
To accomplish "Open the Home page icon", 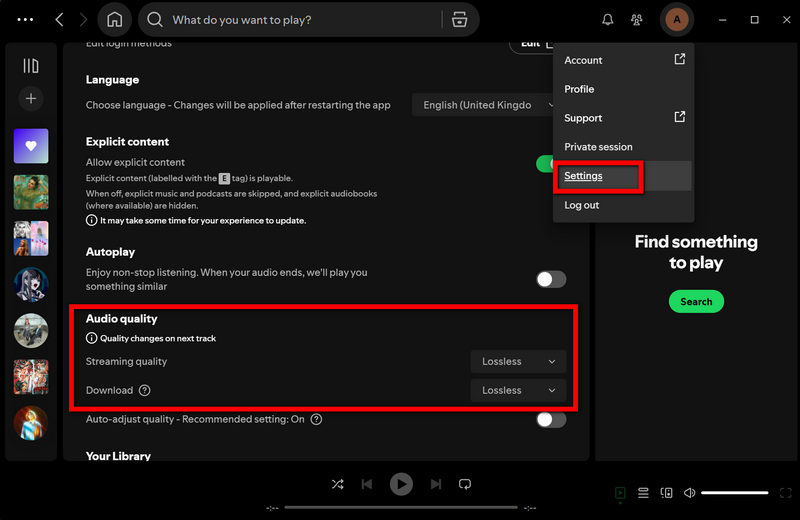I will (114, 20).
